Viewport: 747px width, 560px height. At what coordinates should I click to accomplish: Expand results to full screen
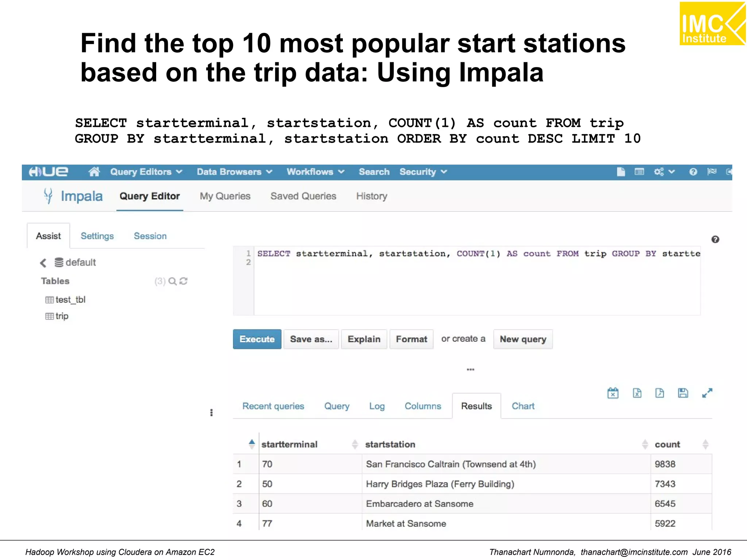pyautogui.click(x=707, y=393)
